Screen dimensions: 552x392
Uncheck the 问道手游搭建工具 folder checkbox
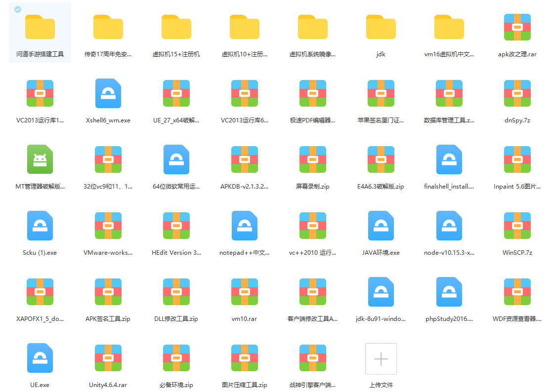pos(18,9)
